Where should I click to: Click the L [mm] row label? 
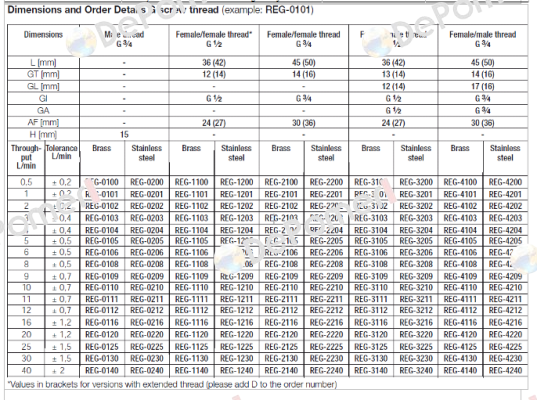[43, 63]
